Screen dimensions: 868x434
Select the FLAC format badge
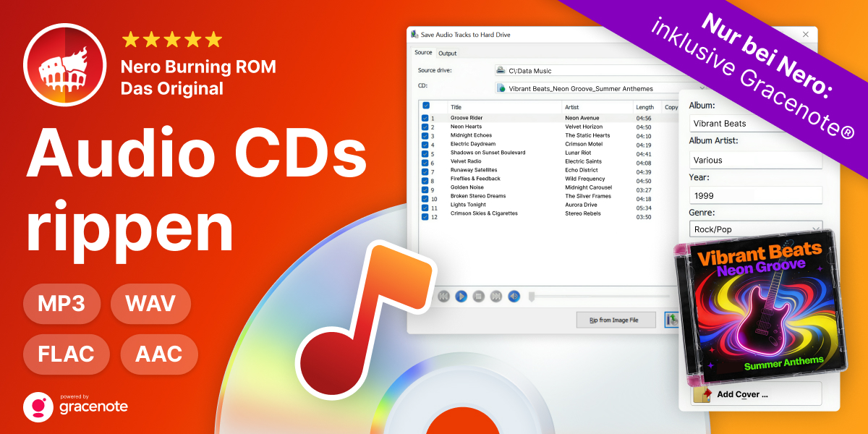(x=67, y=354)
